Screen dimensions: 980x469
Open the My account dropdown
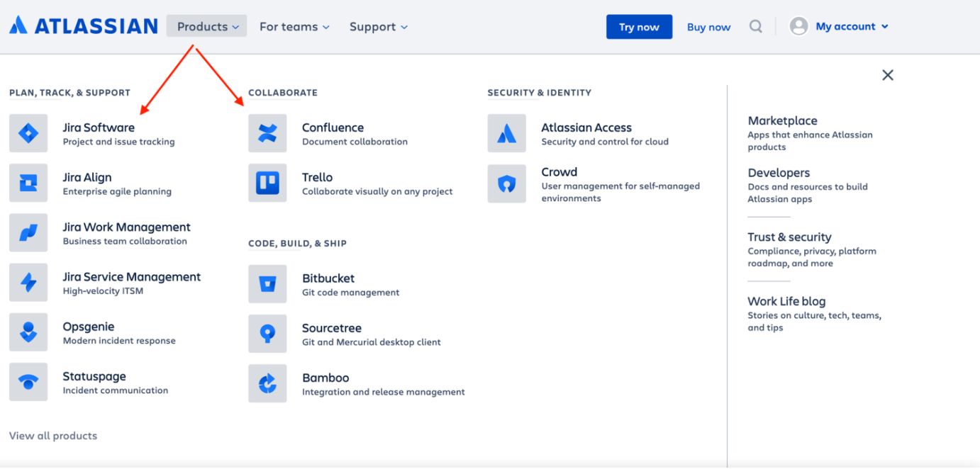(x=852, y=26)
